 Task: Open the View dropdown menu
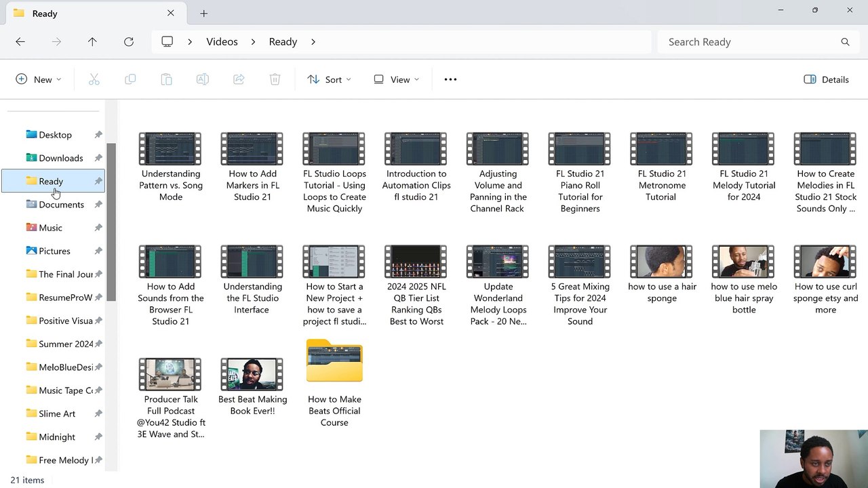coord(396,79)
